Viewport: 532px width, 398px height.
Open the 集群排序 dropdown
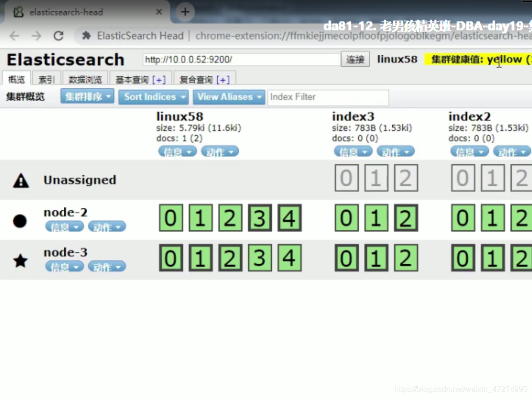pos(87,97)
